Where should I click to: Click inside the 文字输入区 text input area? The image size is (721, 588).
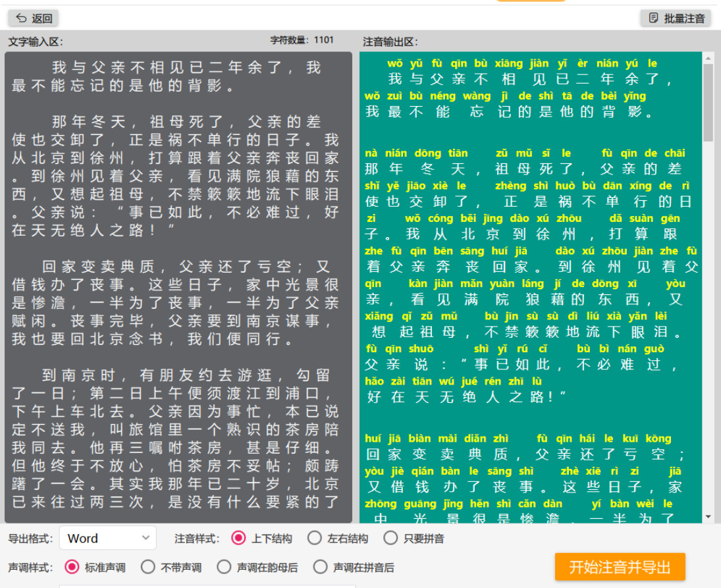coord(178,287)
